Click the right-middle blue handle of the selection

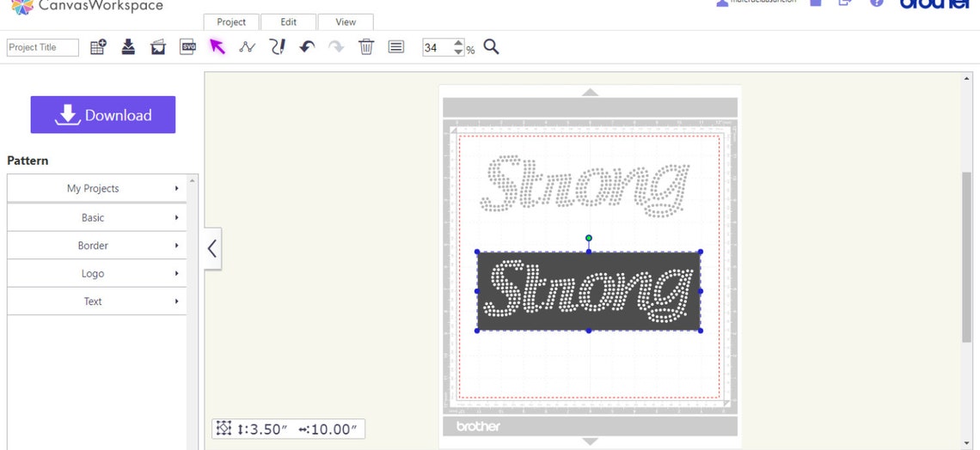coord(700,291)
